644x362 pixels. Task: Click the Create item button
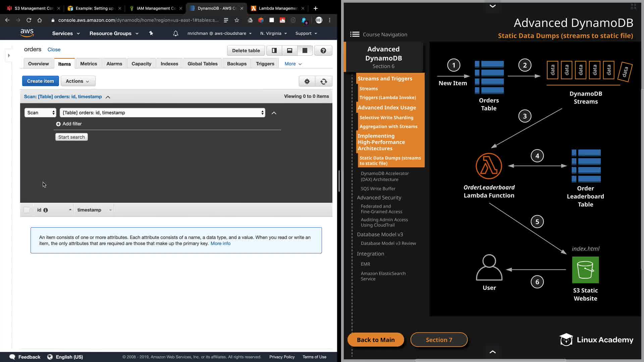(x=40, y=81)
